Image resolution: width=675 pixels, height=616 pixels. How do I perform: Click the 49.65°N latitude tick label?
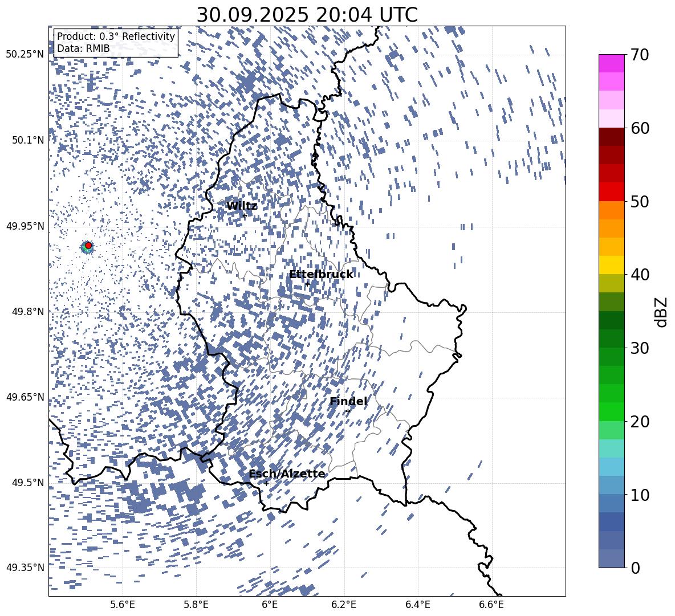[25, 397]
